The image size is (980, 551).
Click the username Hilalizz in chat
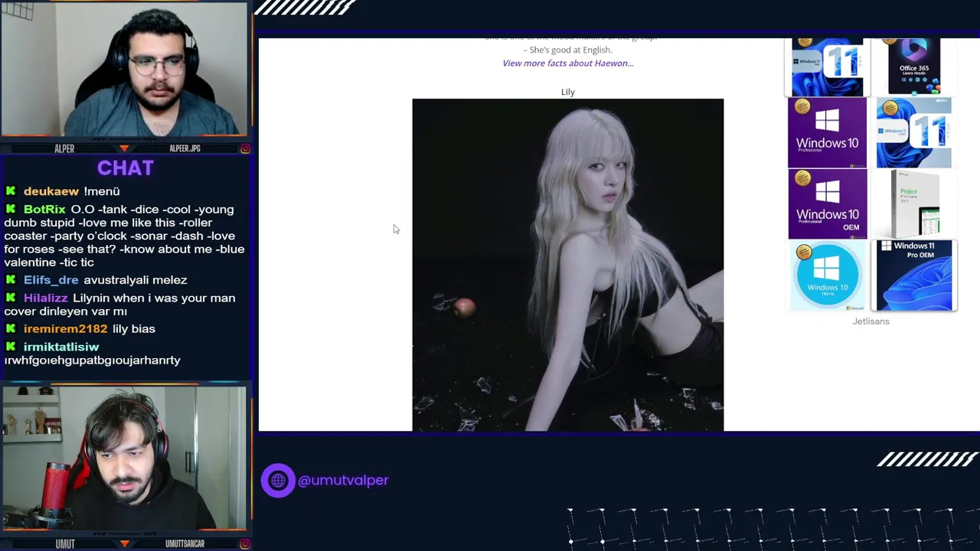pos(46,298)
